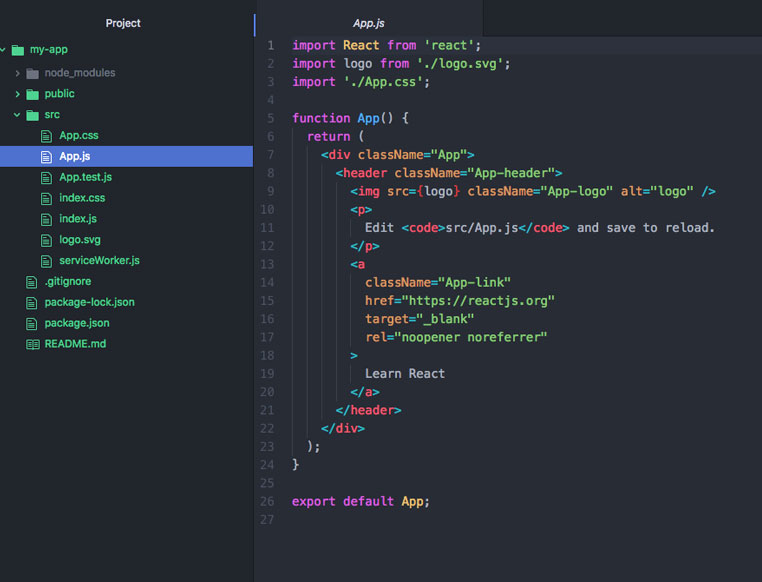Click the logo.svg file icon
Viewport: 762px width, 582px height.
point(46,240)
